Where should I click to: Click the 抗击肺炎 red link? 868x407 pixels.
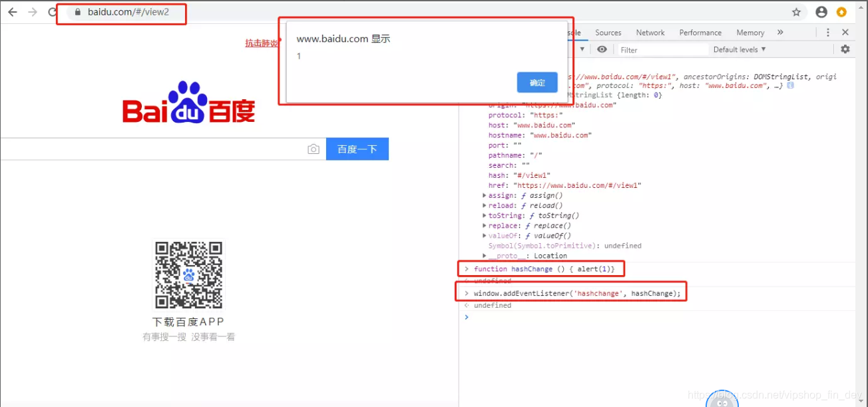261,43
